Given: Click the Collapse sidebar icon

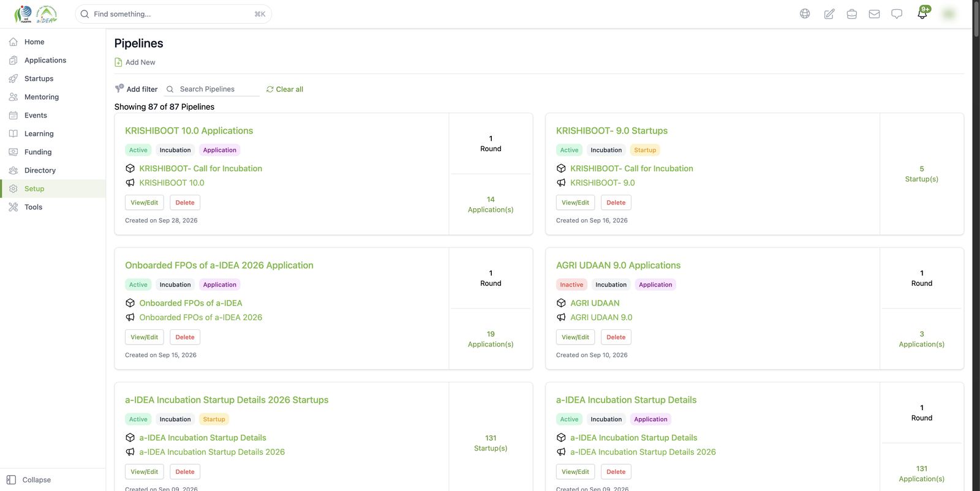Looking at the screenshot, I should point(11,480).
